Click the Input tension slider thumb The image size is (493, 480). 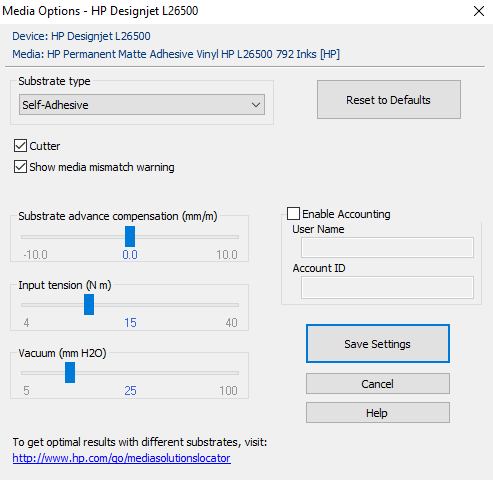[x=89, y=304]
